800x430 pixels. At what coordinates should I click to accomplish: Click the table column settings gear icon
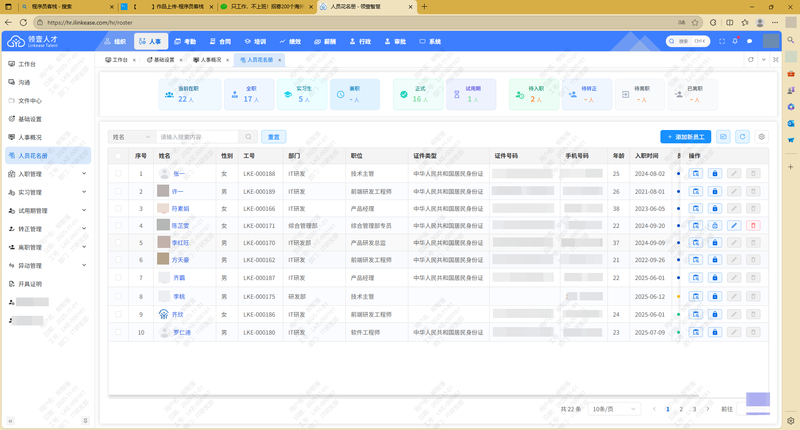coord(761,136)
